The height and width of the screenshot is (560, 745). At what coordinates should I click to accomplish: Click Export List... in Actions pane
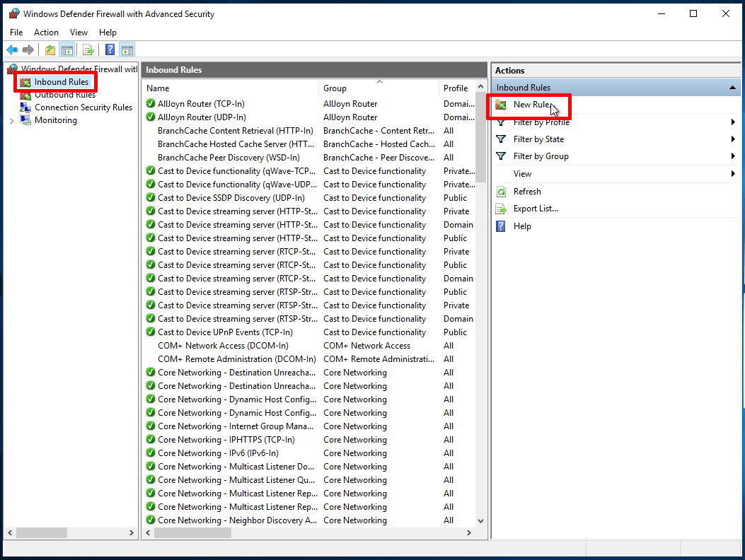536,209
